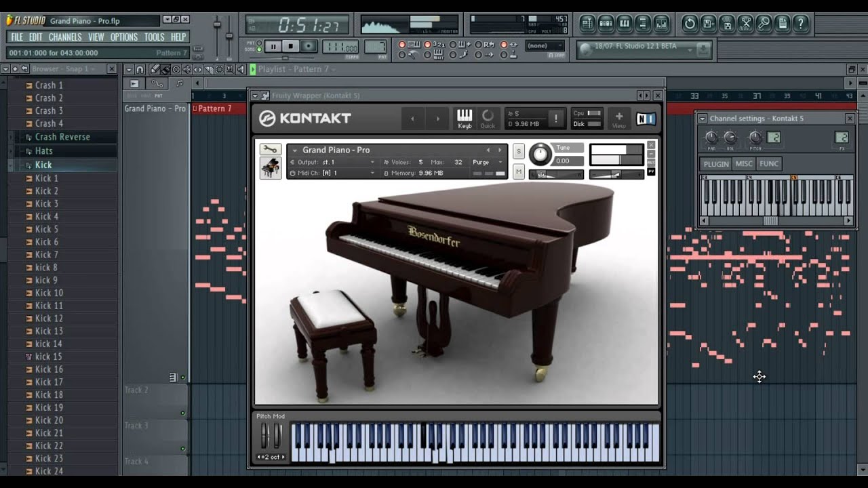The width and height of the screenshot is (868, 488).
Task: Select Kick 5 in the Browser
Action: coord(47,229)
